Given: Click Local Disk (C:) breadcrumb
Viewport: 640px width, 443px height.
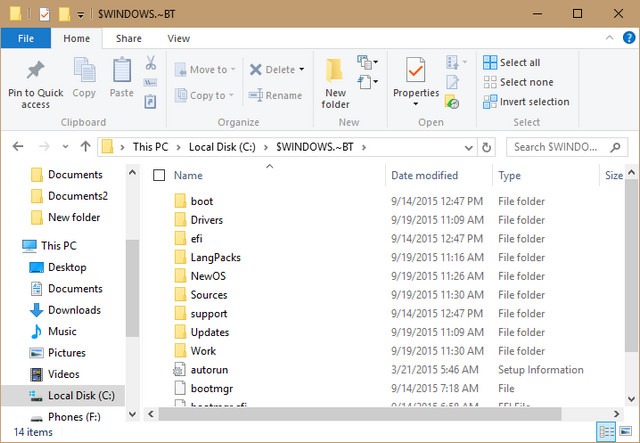Looking at the screenshot, I should 222,147.
